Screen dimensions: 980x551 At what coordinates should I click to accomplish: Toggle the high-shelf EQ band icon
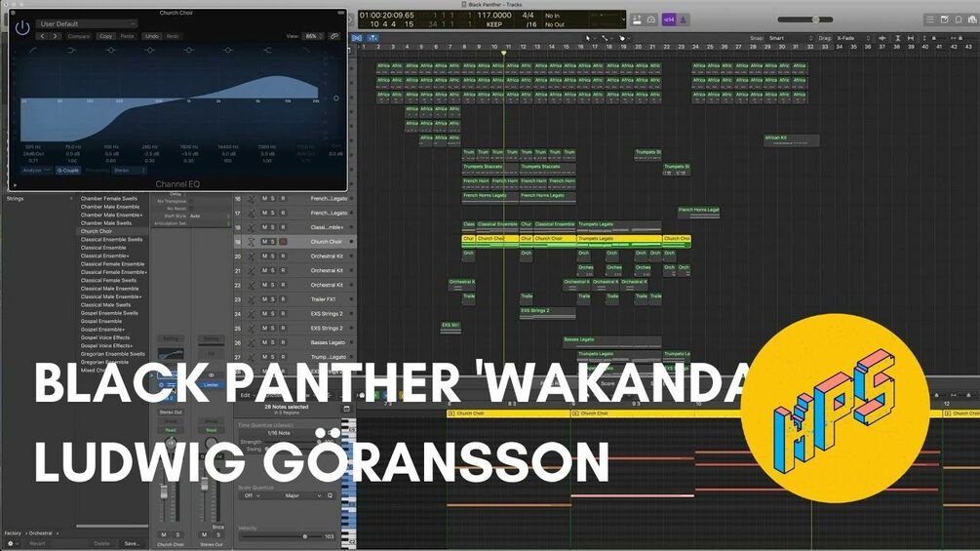coord(267,50)
